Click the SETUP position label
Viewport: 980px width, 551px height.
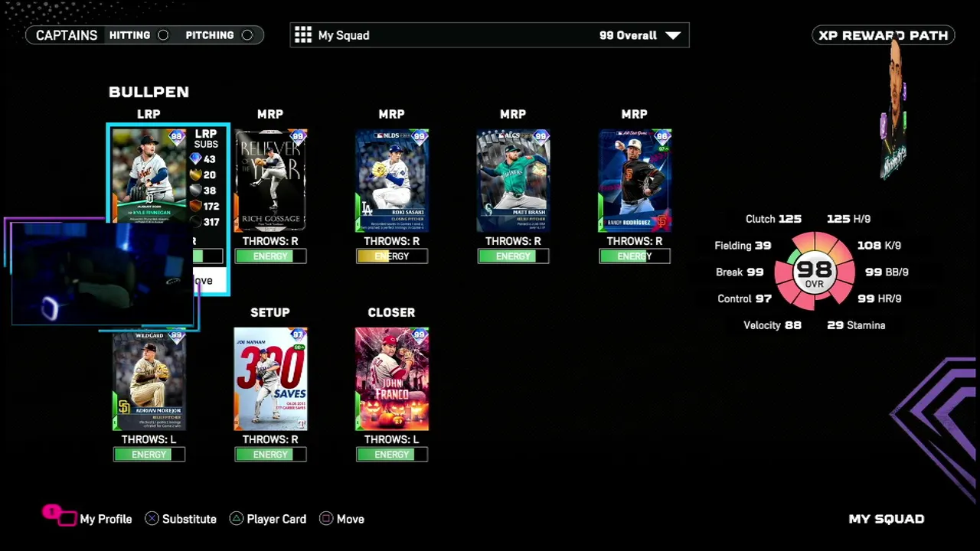click(270, 312)
